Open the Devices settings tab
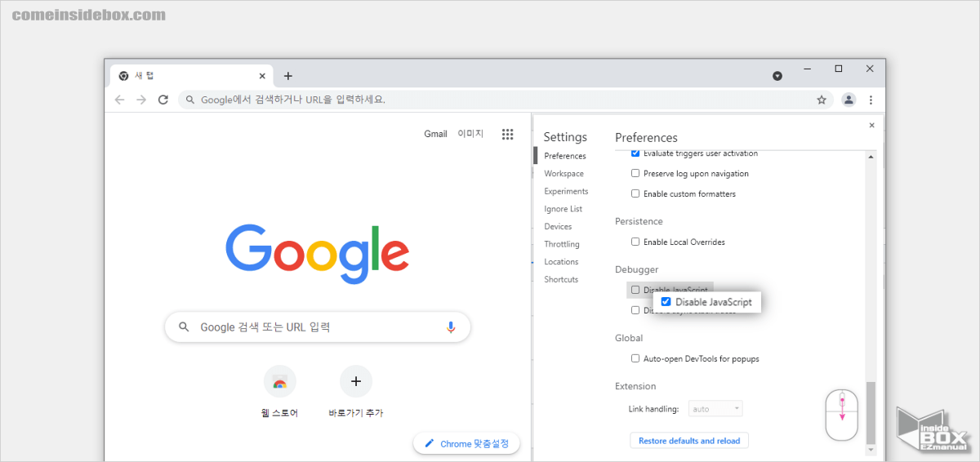980x462 pixels. 558,226
